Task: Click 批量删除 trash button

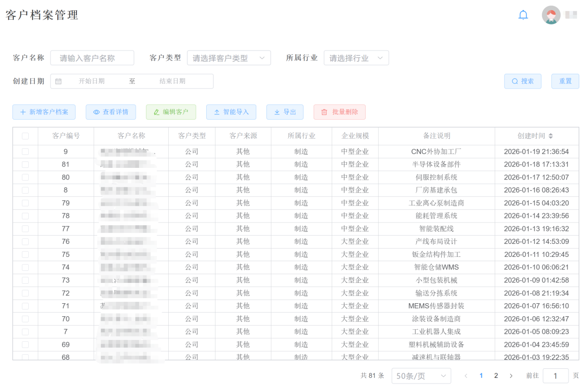Action: 339,112
